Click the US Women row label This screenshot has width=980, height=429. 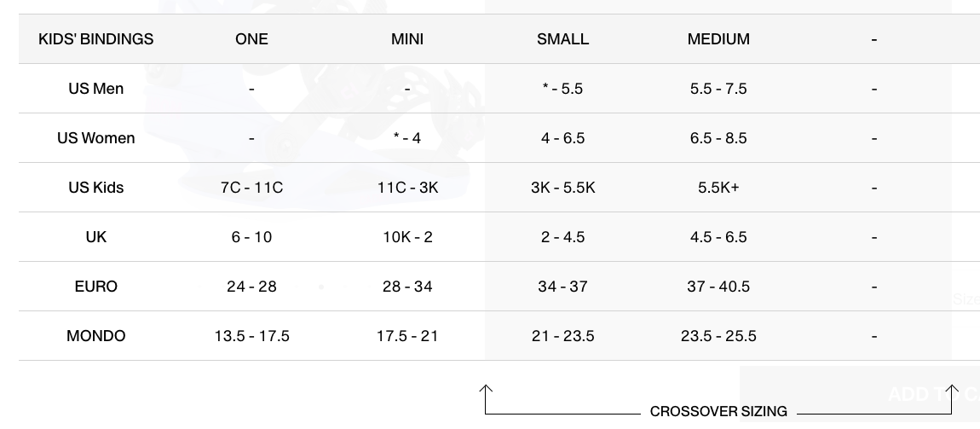[96, 138]
